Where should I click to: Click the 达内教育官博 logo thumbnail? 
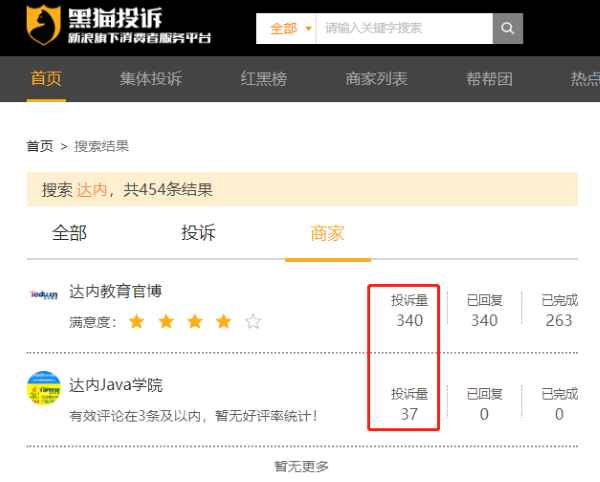(x=44, y=294)
